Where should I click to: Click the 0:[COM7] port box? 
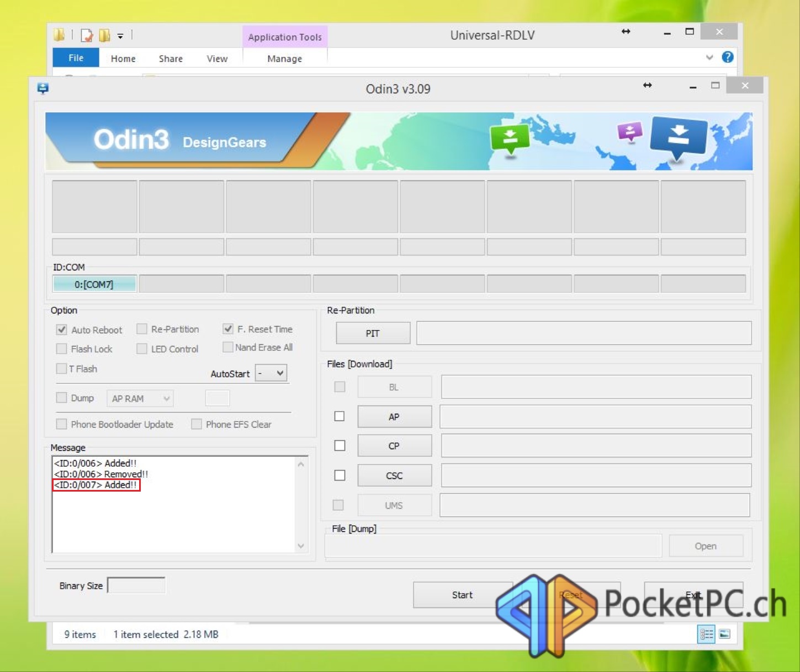click(x=94, y=284)
